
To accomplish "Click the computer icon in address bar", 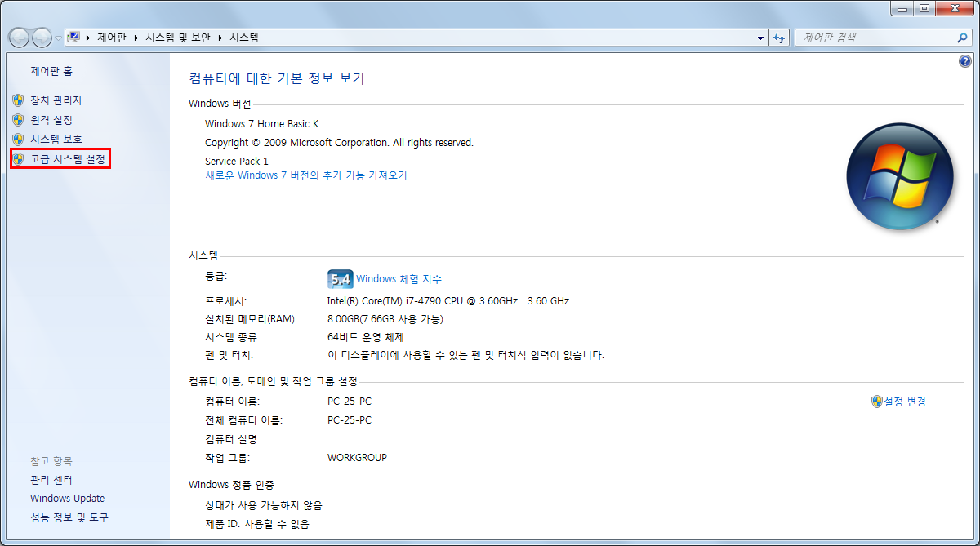I will [73, 38].
